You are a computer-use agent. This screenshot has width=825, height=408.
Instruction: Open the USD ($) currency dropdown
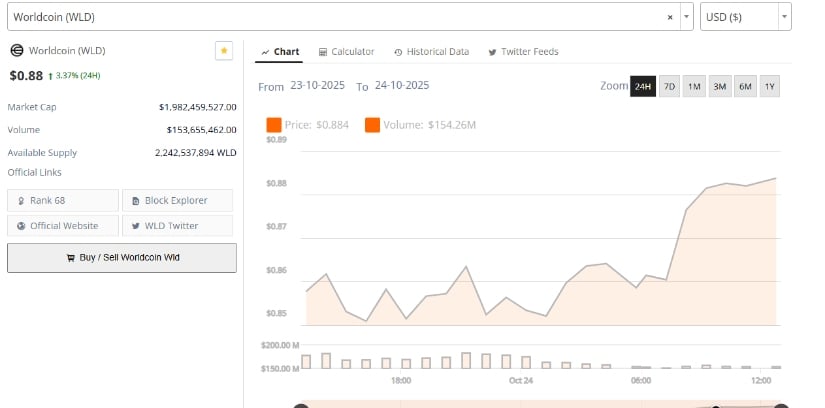tap(745, 17)
